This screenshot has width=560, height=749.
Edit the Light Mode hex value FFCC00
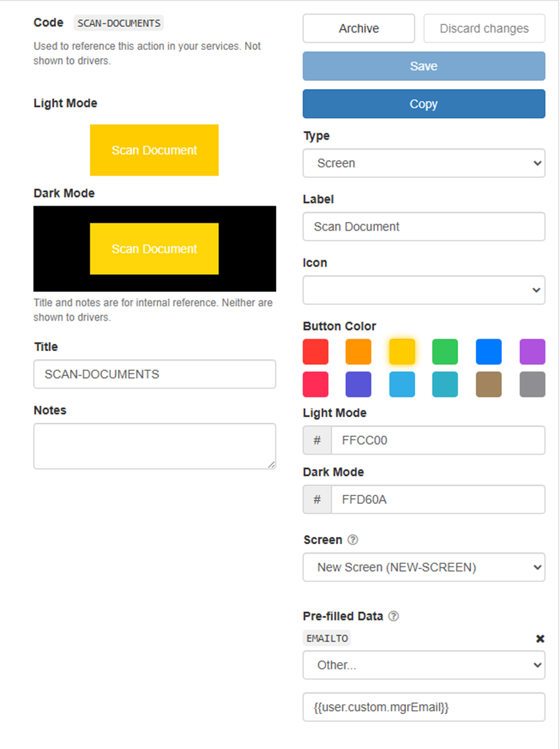[x=437, y=440]
